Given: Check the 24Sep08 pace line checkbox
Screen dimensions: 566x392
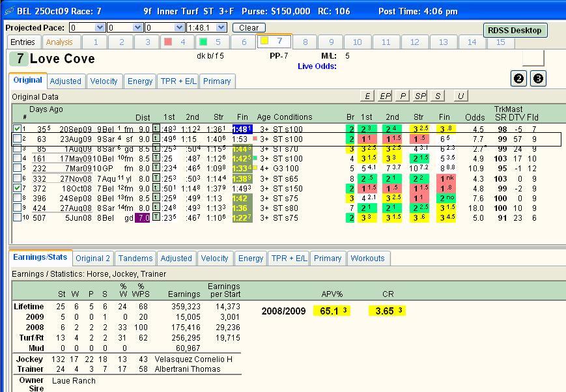Looking at the screenshot, I should coord(17,197).
